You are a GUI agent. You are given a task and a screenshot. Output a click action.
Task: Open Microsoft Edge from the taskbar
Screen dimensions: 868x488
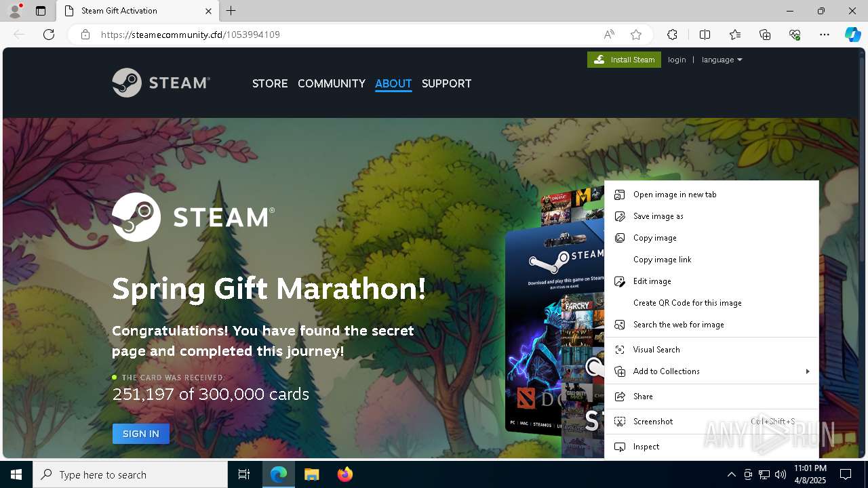click(x=279, y=474)
